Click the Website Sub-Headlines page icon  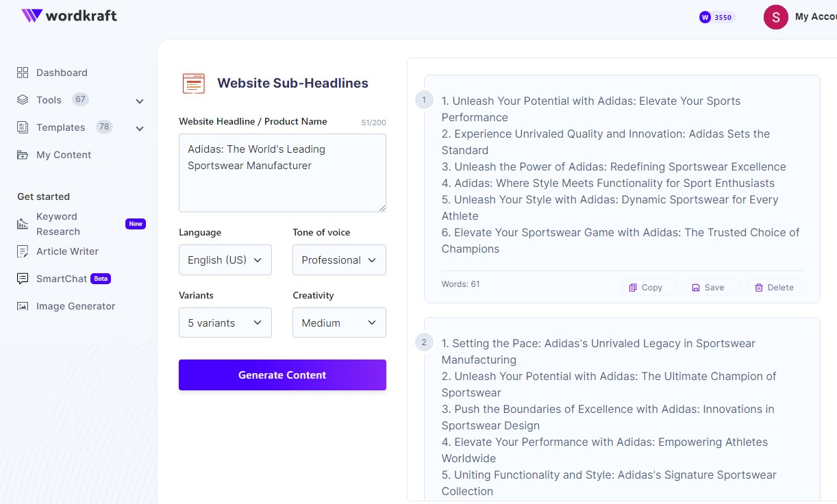pos(194,83)
